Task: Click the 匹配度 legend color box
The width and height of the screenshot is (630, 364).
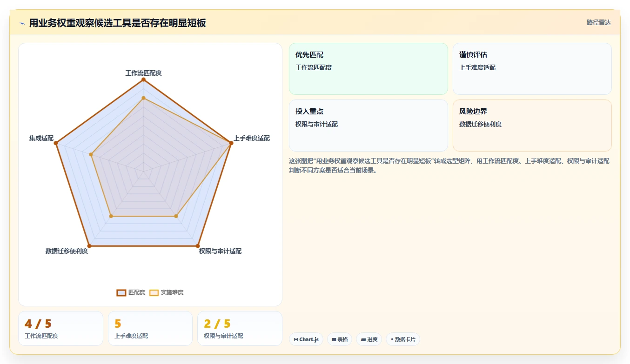Action: [121, 292]
